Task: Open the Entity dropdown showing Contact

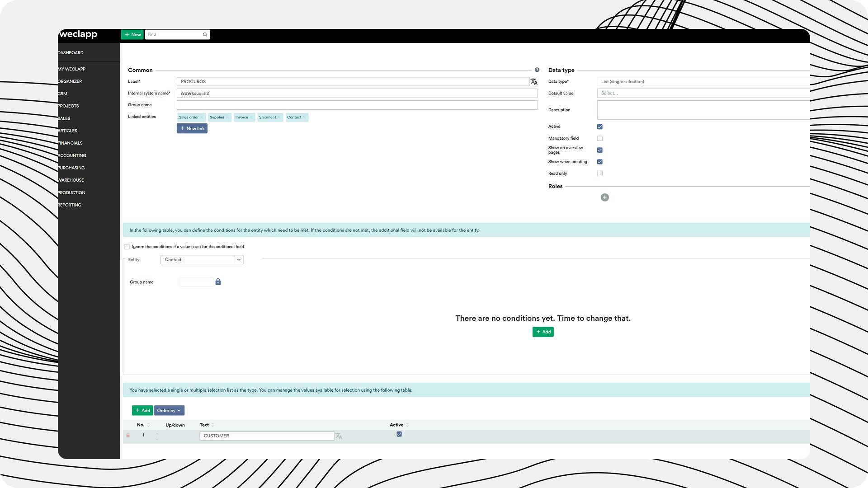Action: click(239, 260)
